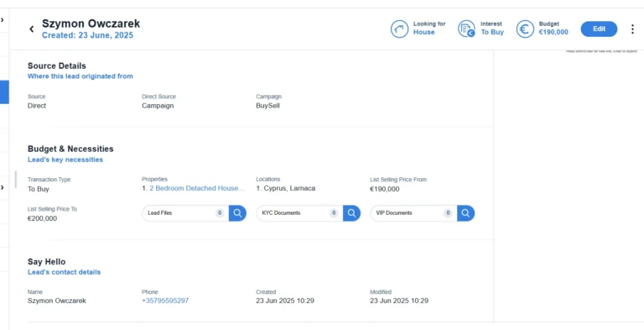Click the Budget euro icon
This screenshot has height=330, width=644.
[525, 29]
